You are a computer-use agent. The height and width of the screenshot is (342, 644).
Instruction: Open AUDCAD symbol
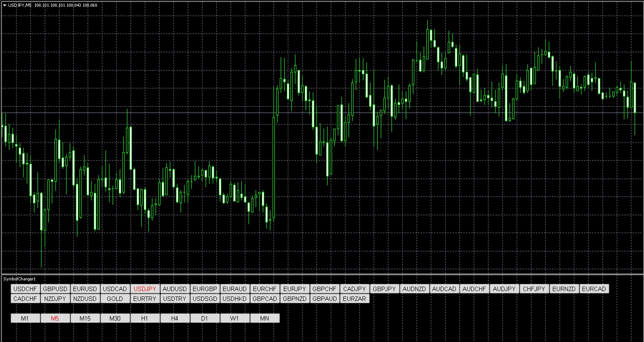click(x=444, y=289)
